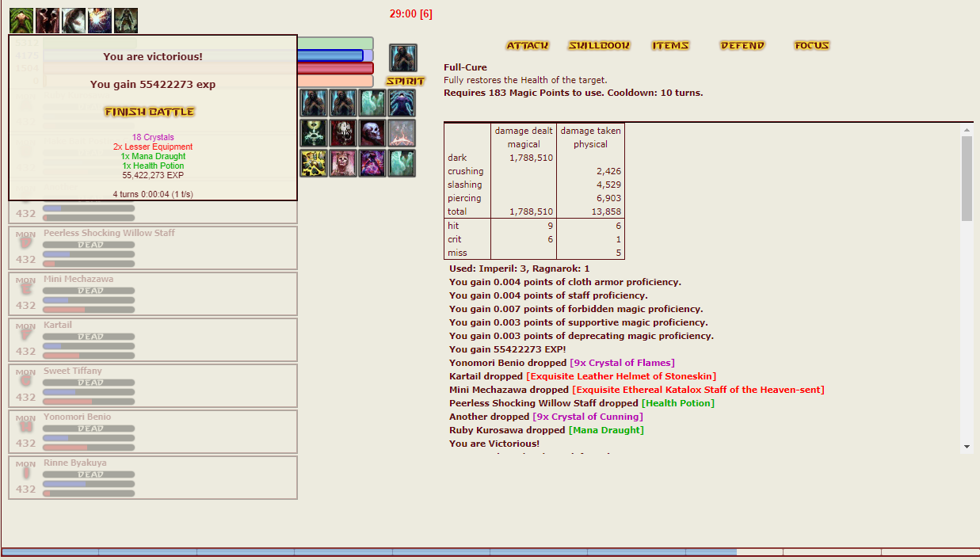This screenshot has height=560, width=980.
Task: Click the starburst spark buff icon
Action: pos(100,21)
